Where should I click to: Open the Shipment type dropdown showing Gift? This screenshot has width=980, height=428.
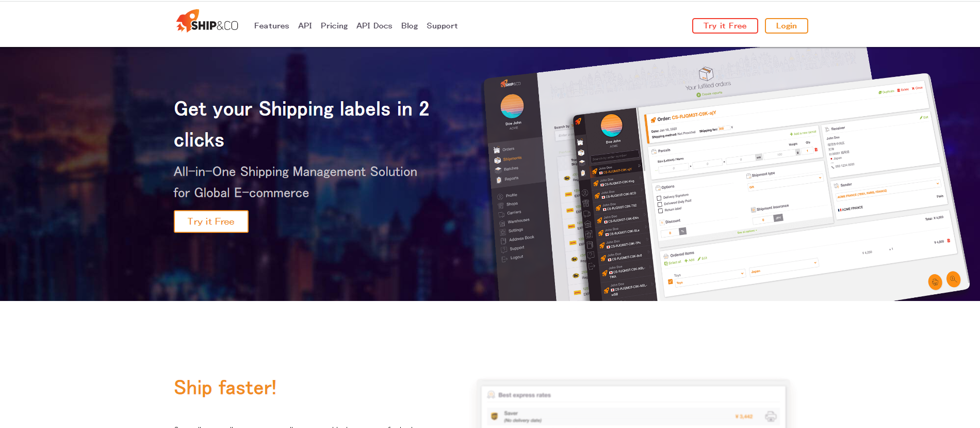tap(785, 182)
